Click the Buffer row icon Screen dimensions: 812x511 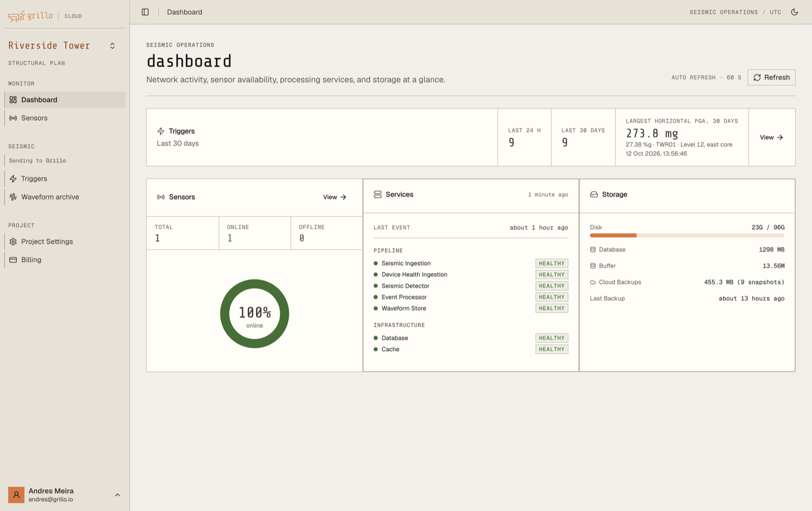pyautogui.click(x=593, y=266)
